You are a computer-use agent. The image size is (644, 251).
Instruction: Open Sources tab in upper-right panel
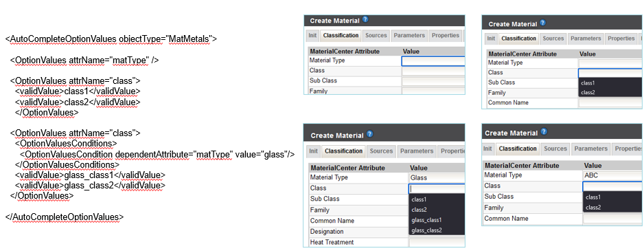coord(553,39)
